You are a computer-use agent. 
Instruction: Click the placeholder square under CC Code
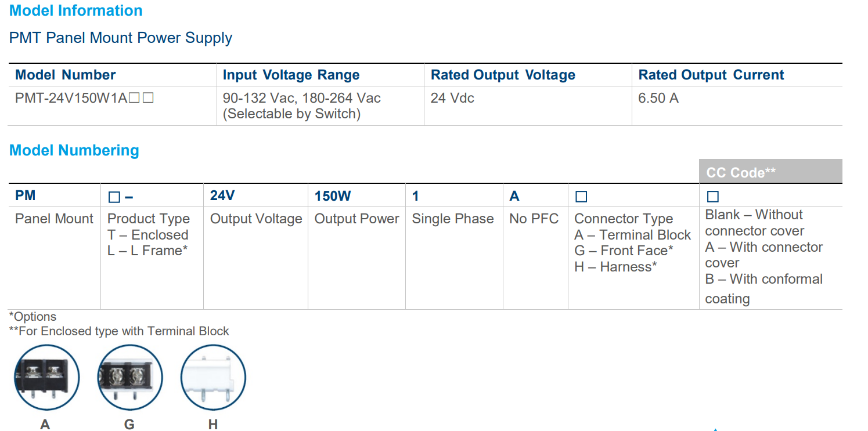coord(712,197)
